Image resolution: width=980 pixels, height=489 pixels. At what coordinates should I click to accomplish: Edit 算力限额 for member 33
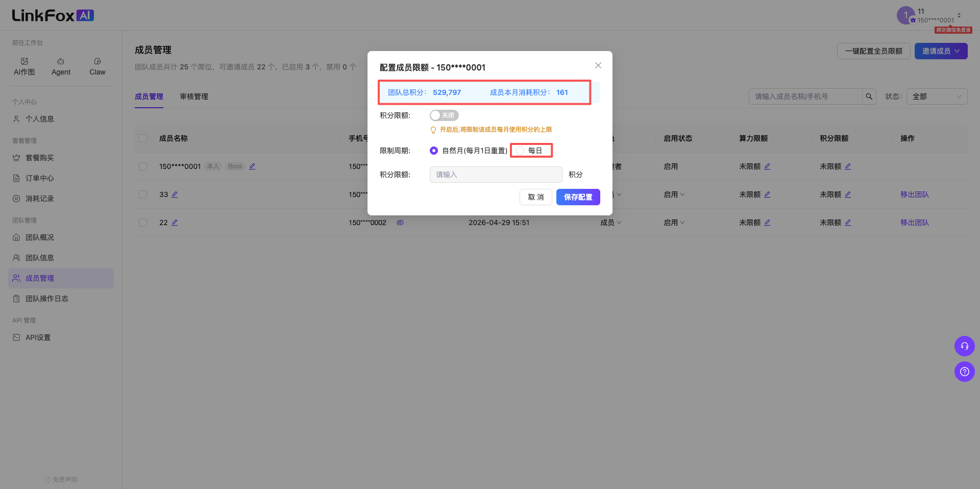pyautogui.click(x=767, y=194)
